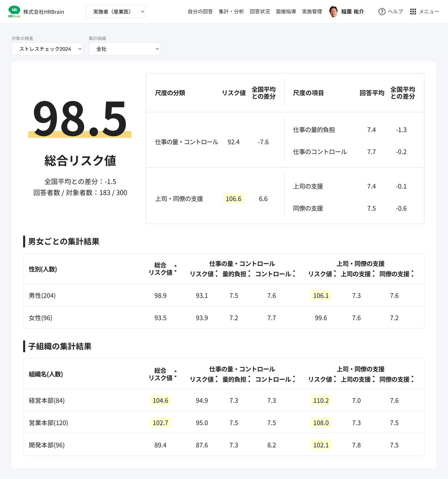The height and width of the screenshot is (479, 448).
Task: Sort organization table by 量的負担
Action: tap(249, 379)
